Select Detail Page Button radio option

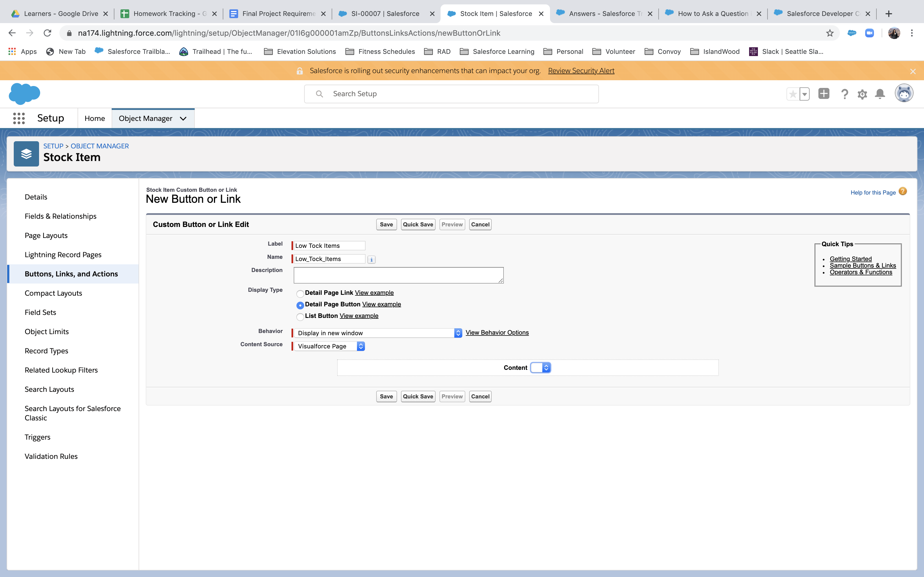tap(300, 305)
